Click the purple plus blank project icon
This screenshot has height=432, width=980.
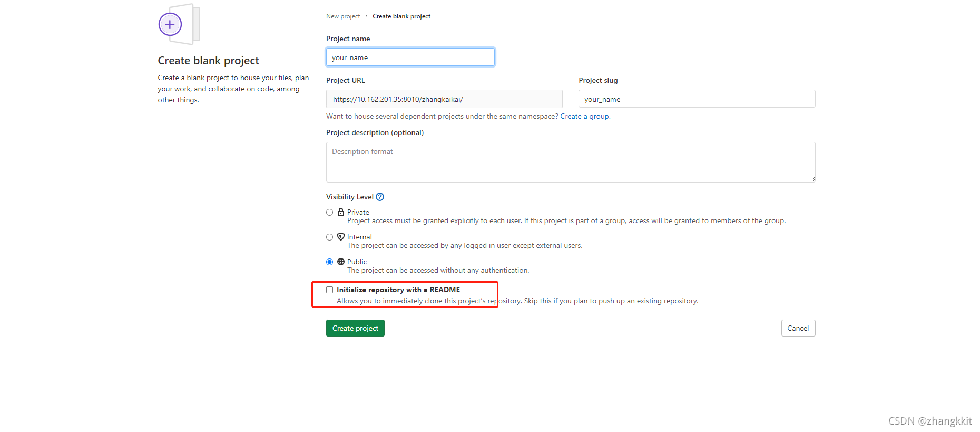pos(170,24)
